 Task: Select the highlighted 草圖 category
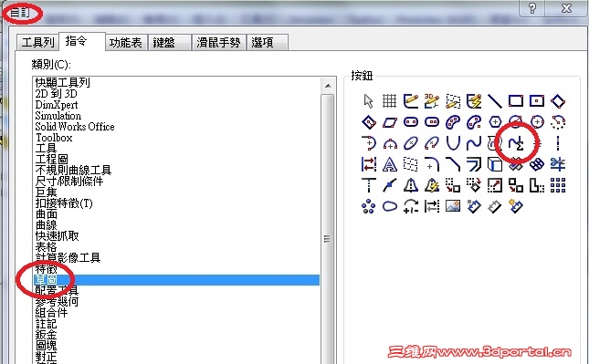pyautogui.click(x=176, y=279)
